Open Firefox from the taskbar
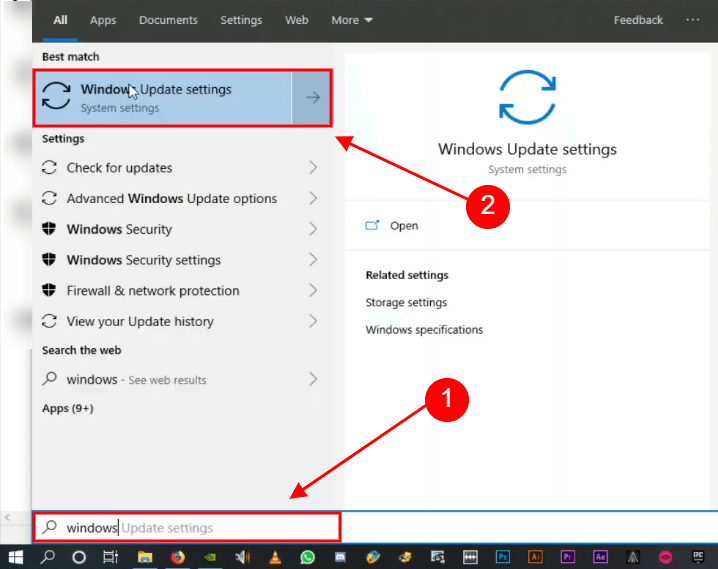Image resolution: width=718 pixels, height=569 pixels. pos(177,557)
